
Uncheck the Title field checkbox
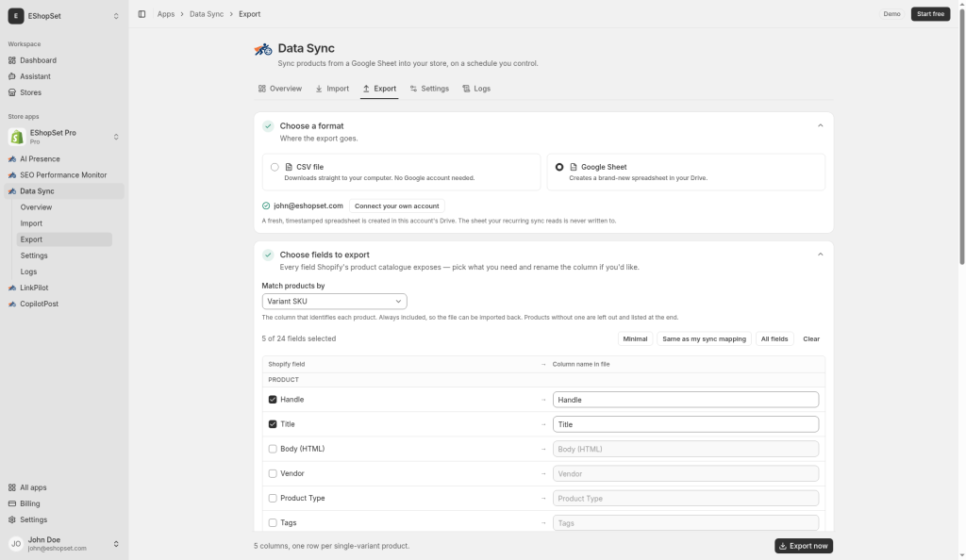click(273, 424)
